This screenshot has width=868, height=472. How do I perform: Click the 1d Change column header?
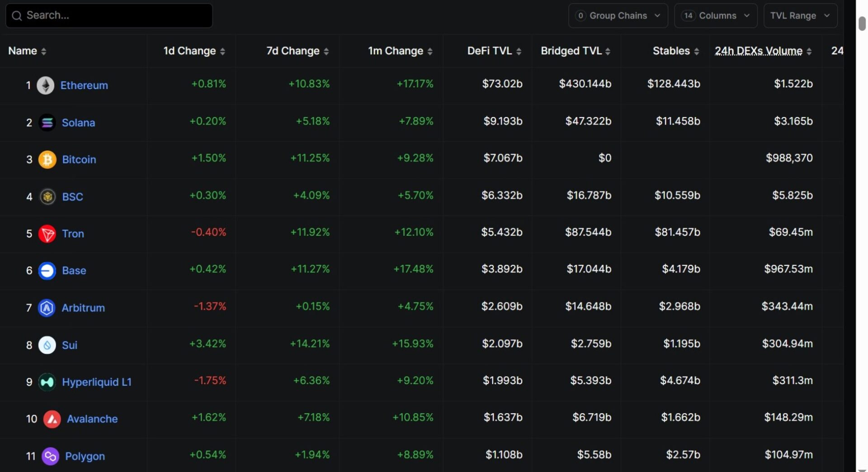click(189, 51)
